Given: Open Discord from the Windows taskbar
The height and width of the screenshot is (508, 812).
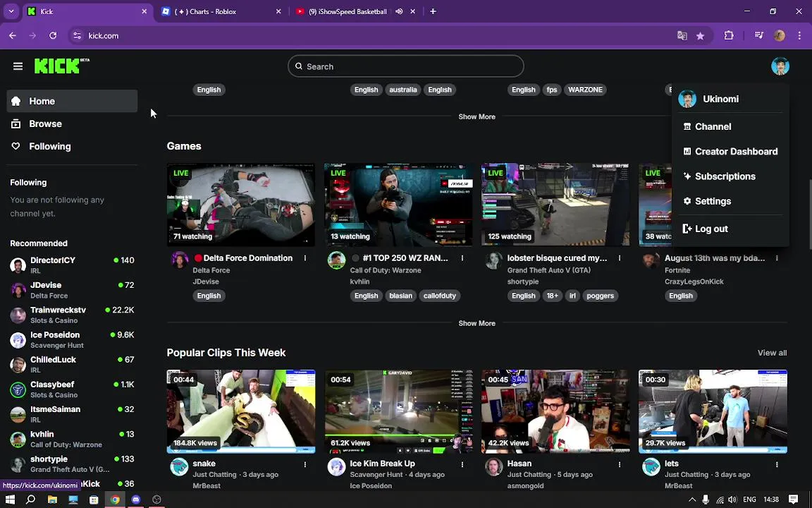Looking at the screenshot, I should pos(135,500).
